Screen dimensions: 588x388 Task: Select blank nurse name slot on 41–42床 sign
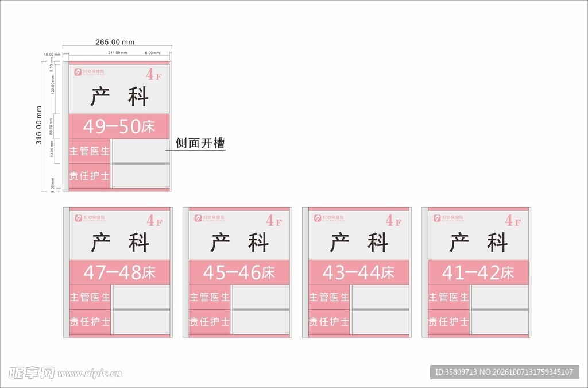point(500,321)
